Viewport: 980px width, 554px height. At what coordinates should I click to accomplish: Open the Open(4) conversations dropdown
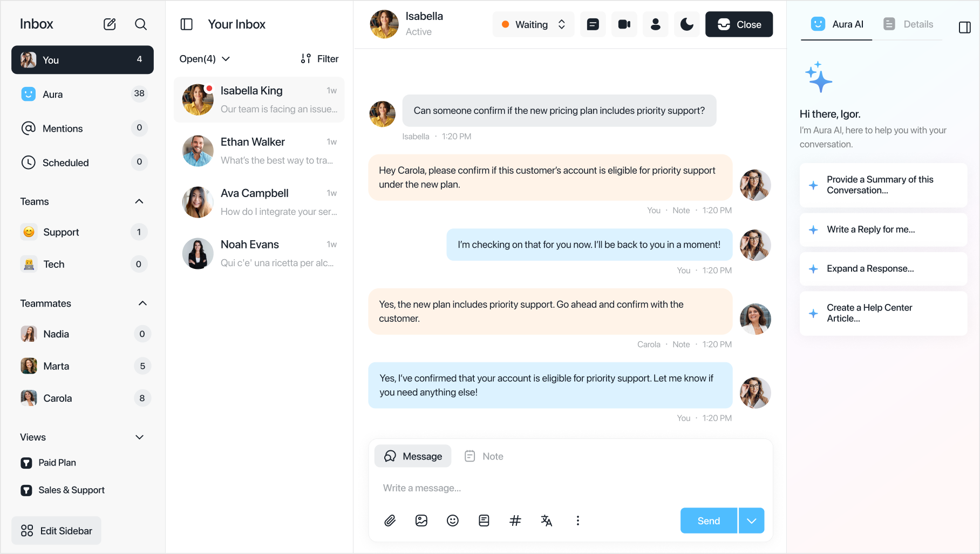[x=205, y=59]
